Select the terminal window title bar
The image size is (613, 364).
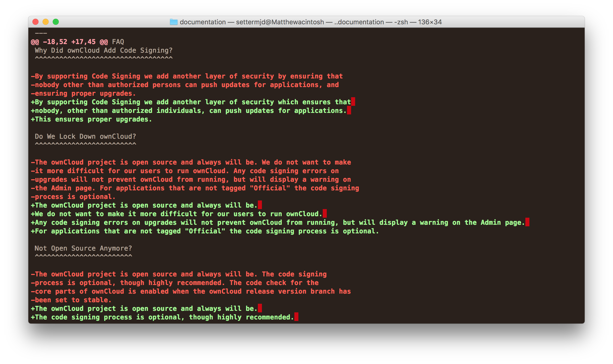(x=306, y=22)
